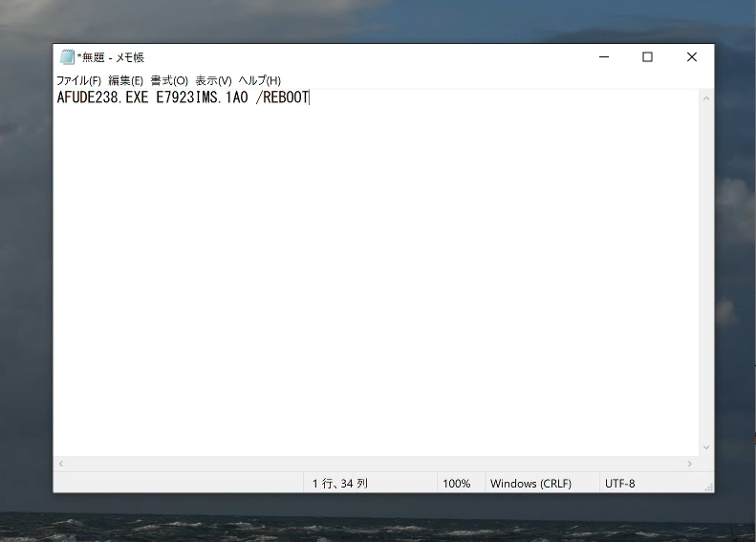Click the horizontal scrollbar left arrow
The height and width of the screenshot is (542, 756).
tap(61, 464)
